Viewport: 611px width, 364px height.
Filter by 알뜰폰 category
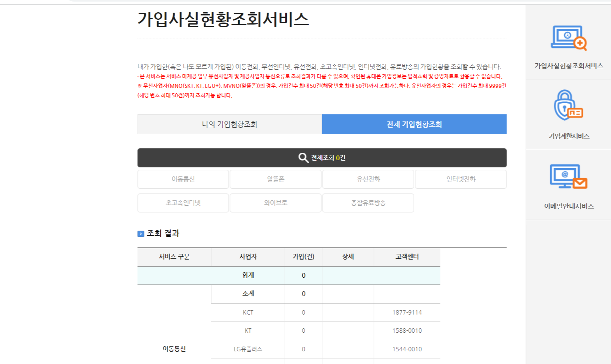pos(276,179)
